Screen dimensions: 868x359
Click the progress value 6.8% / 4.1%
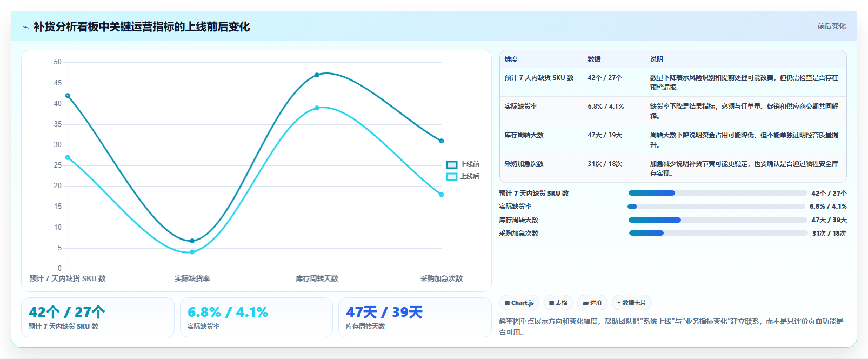pos(828,207)
